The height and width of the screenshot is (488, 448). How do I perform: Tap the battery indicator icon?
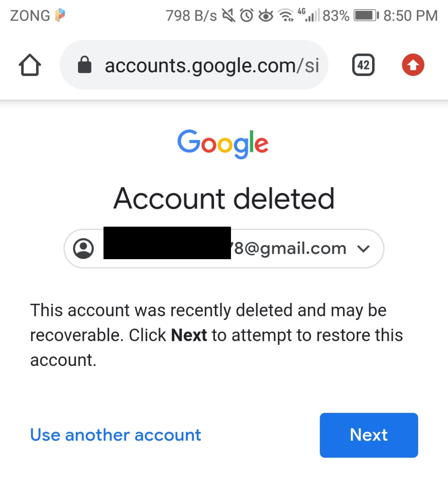click(x=365, y=16)
